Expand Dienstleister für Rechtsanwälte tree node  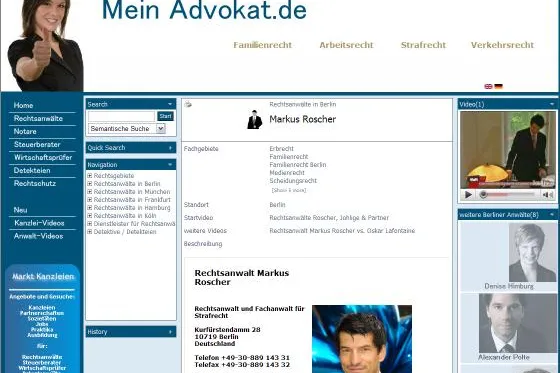coord(90,224)
